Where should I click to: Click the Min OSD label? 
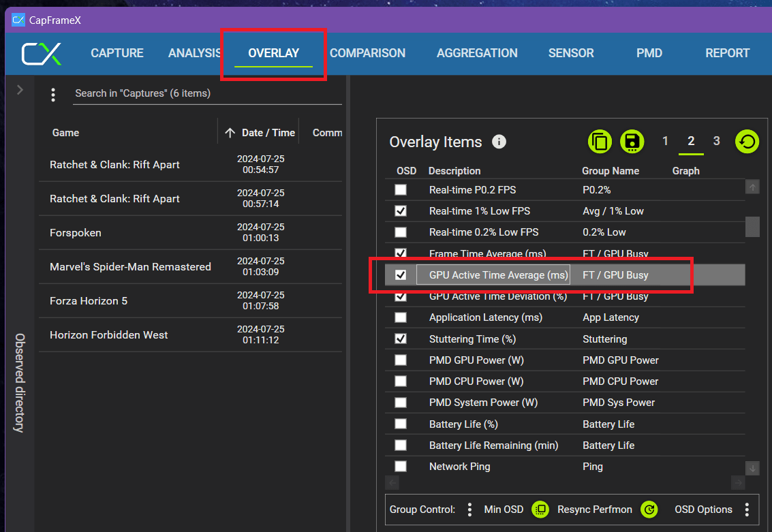[503, 510]
